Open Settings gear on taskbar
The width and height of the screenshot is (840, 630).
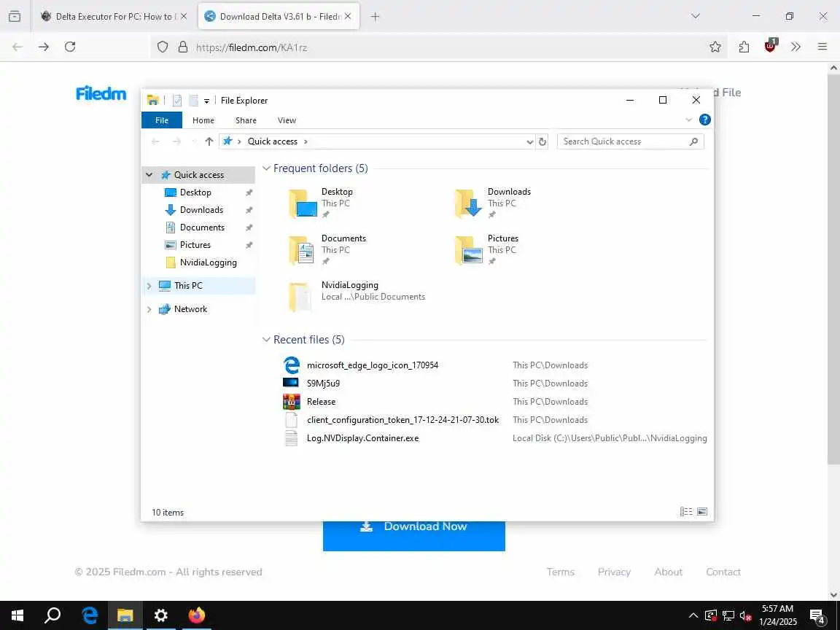coord(160,615)
